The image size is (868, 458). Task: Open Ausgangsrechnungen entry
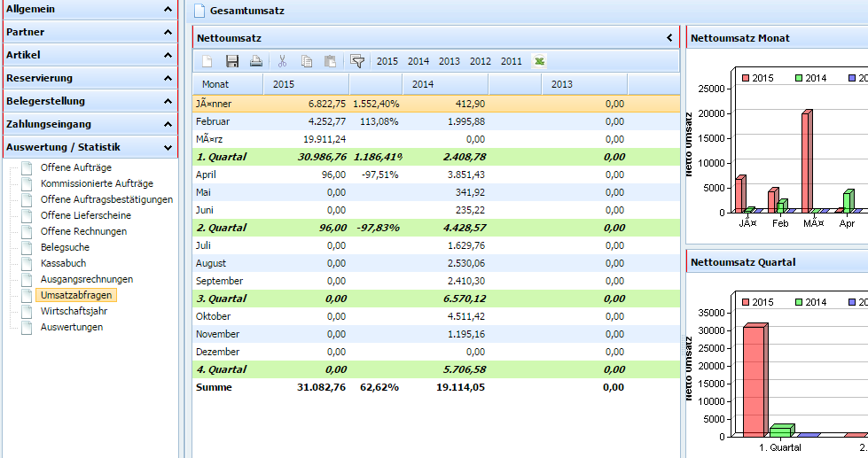click(87, 279)
